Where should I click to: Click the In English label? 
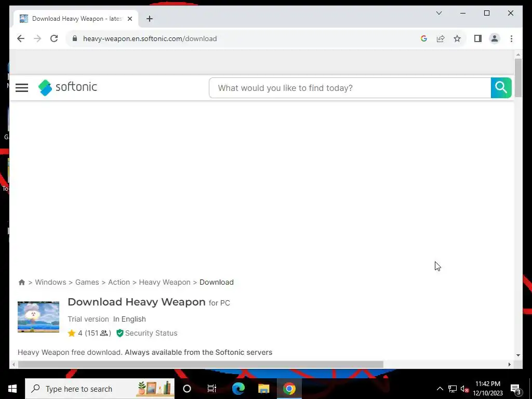coord(129,320)
